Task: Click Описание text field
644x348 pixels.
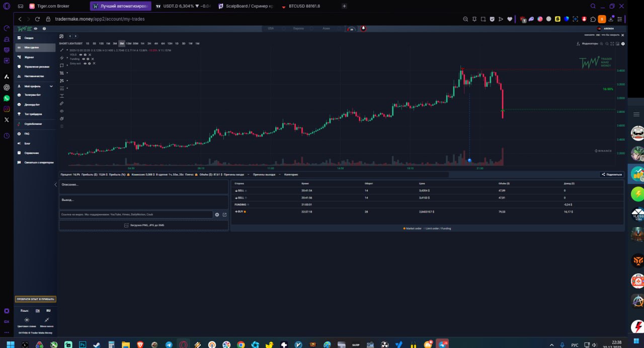Action: pos(143,187)
